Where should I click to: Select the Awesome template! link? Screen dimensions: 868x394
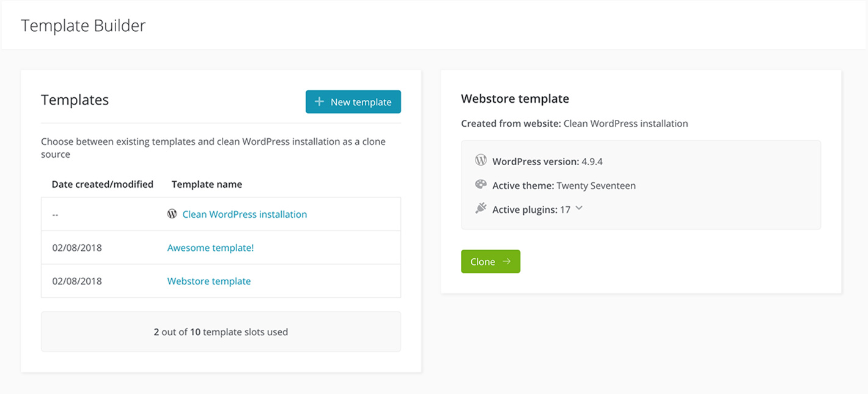pyautogui.click(x=210, y=248)
